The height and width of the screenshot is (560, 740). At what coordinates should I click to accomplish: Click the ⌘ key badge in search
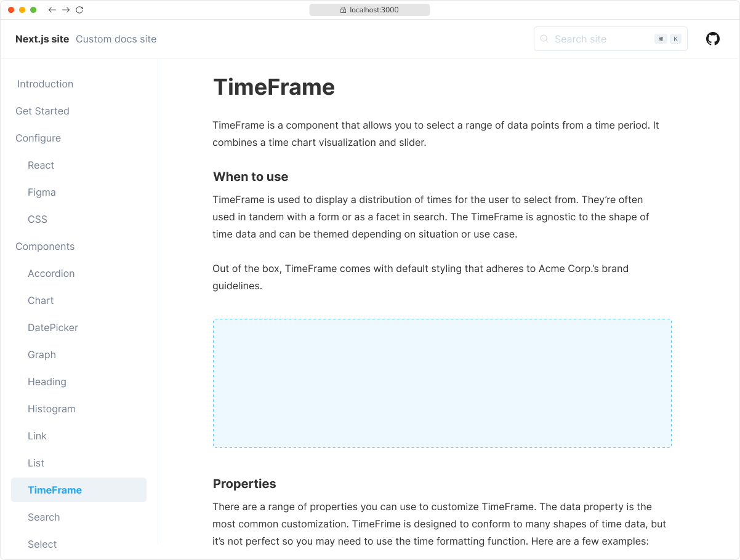pos(660,38)
